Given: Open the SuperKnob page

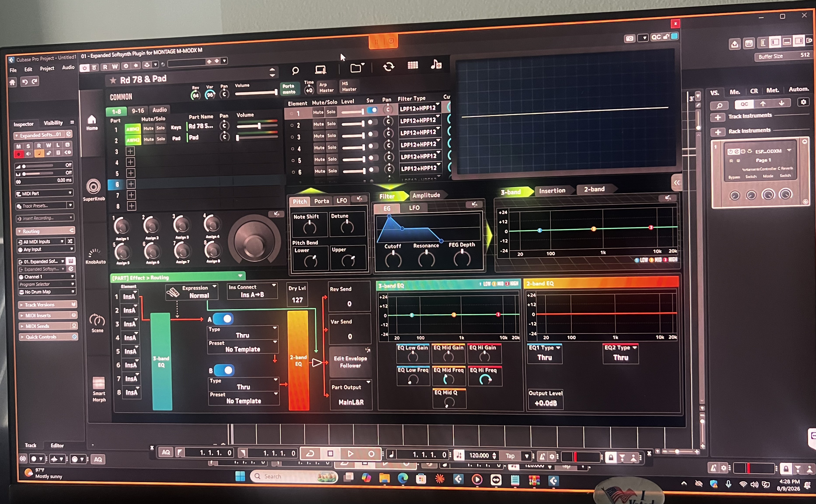Looking at the screenshot, I should click(94, 190).
